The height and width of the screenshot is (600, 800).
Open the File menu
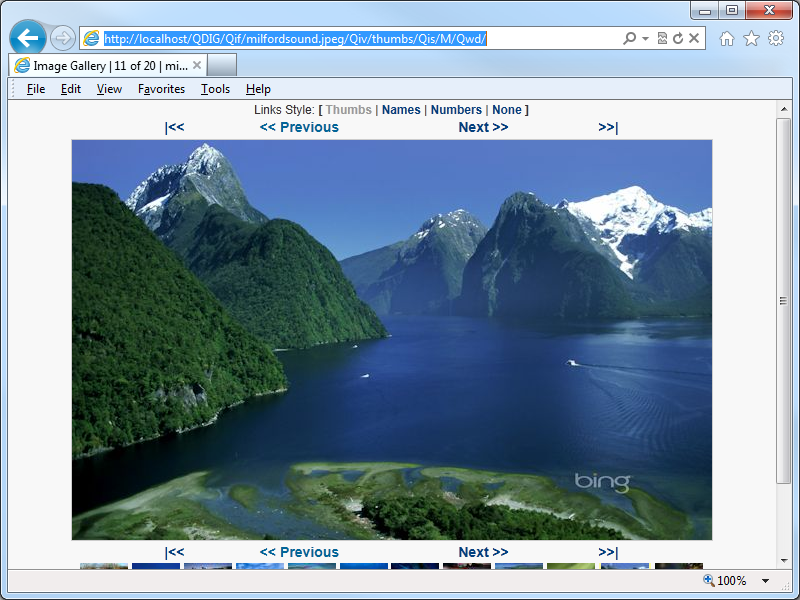click(36, 89)
